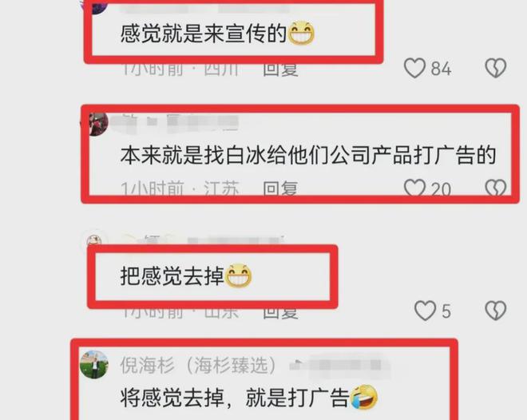Reply to the Sichuan commenter via 回复
Screen dimensions: 527x420
tap(280, 69)
